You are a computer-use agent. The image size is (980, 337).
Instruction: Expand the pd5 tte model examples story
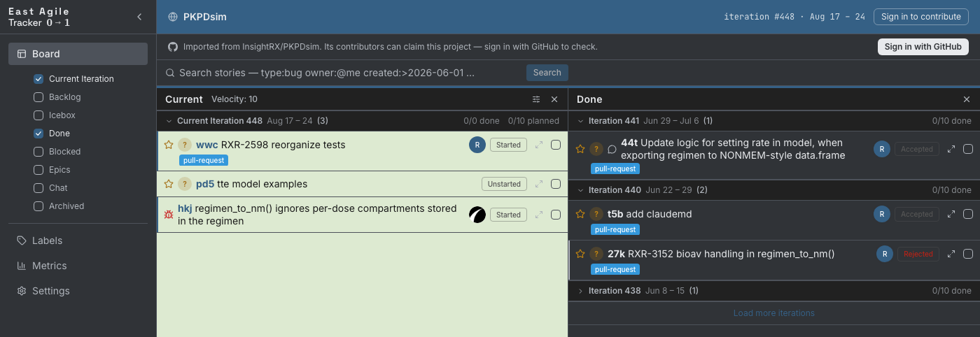tap(539, 184)
